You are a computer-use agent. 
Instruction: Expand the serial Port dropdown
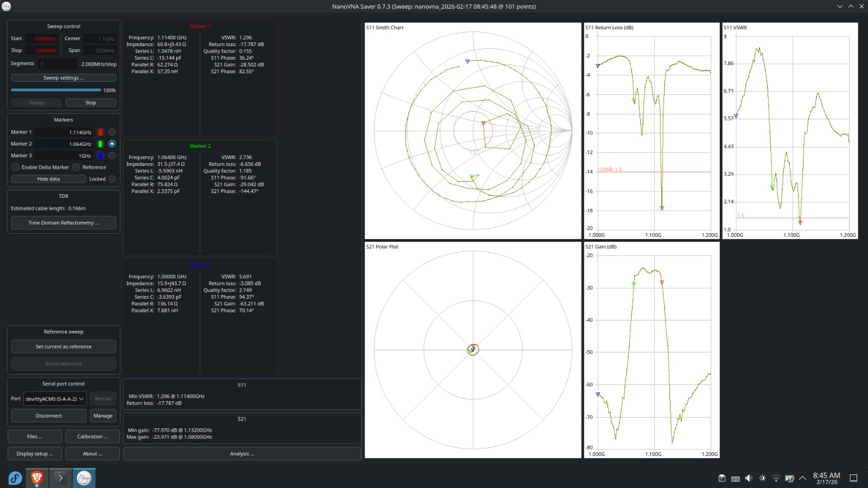tap(55, 399)
